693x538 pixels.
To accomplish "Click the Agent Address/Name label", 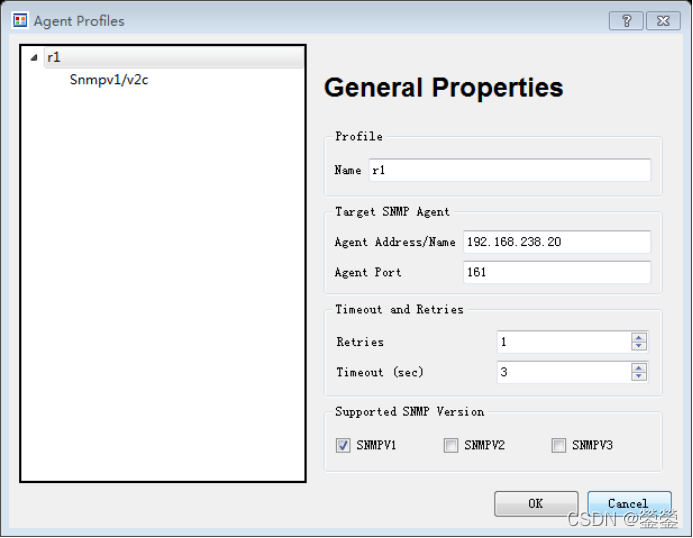I will (395, 242).
